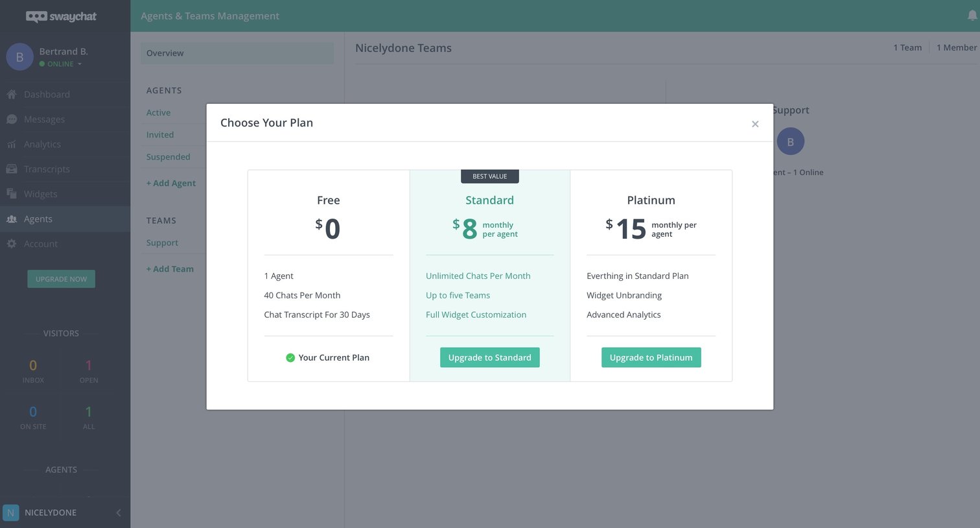The height and width of the screenshot is (528, 980).
Task: Click Full Widget Customization text
Action: pyautogui.click(x=476, y=315)
